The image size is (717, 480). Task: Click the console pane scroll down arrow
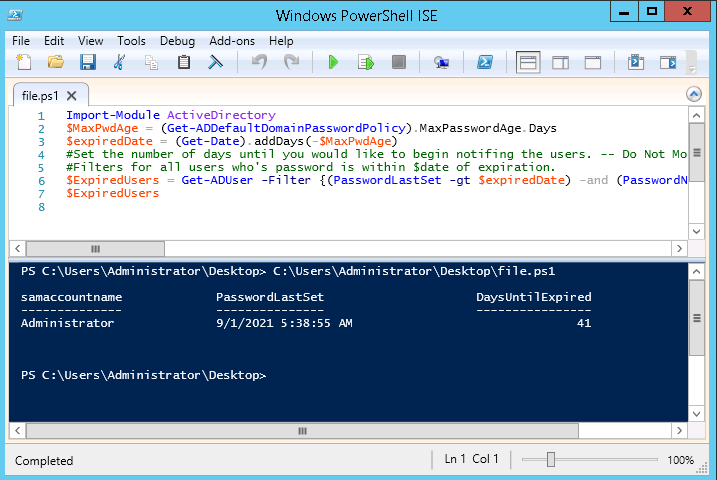click(696, 414)
